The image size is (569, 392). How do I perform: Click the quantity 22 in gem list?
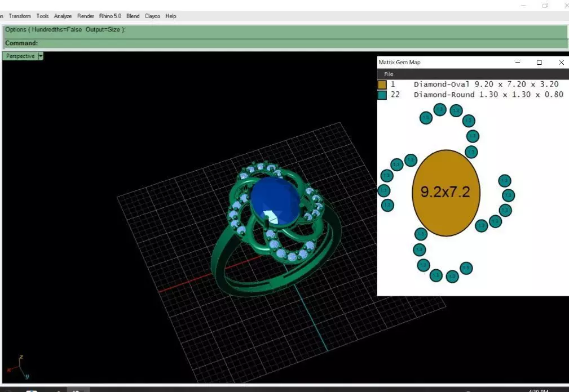[x=395, y=95]
